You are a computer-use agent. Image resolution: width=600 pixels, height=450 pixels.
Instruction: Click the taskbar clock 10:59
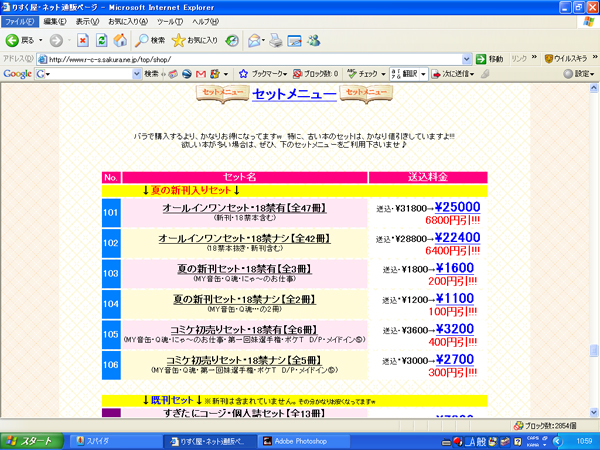point(584,442)
